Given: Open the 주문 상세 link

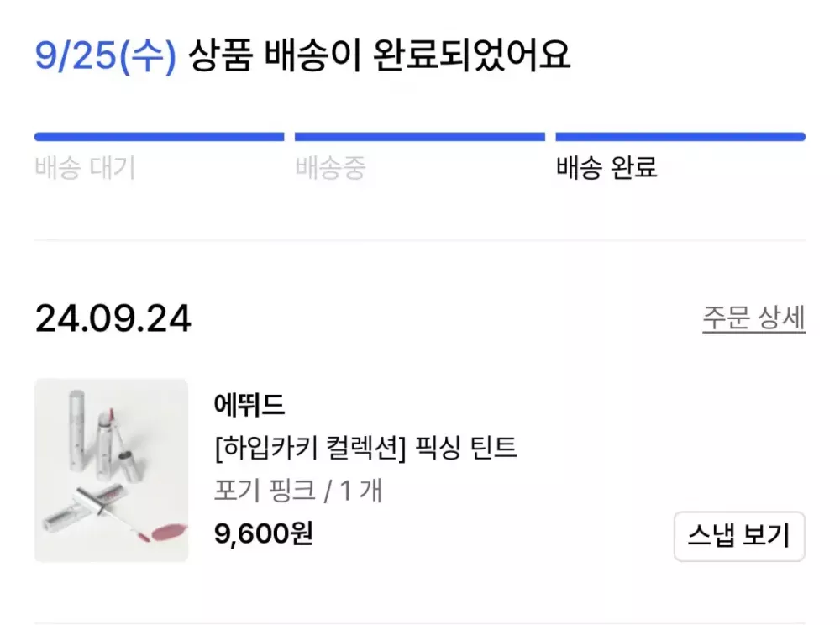Looking at the screenshot, I should (753, 318).
